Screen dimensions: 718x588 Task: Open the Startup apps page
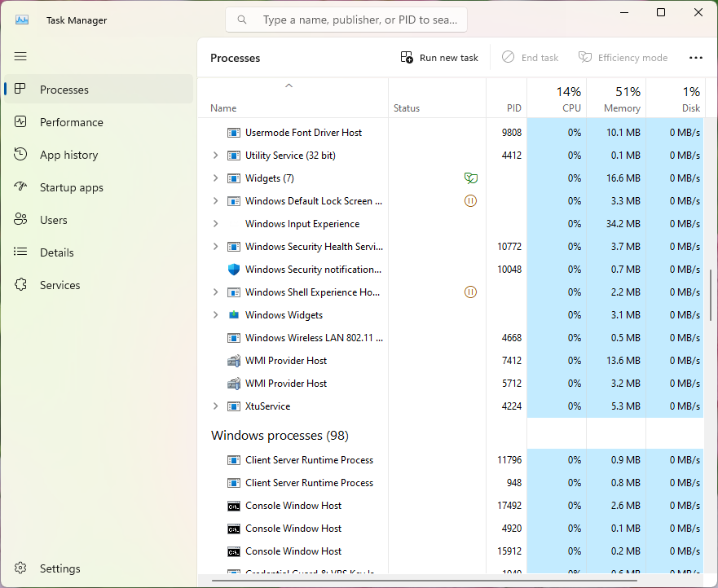tap(99, 187)
